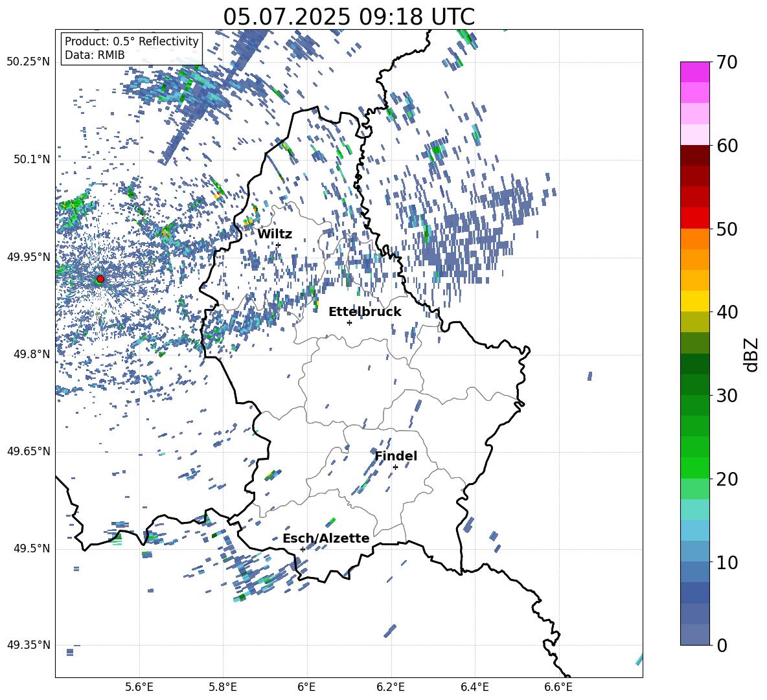Click the orange colorbar band at 50
Image resolution: width=767 pixels, height=700 pixels.
click(x=694, y=239)
